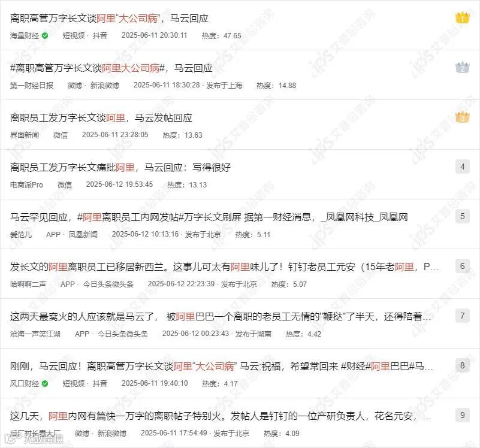
Task: Open hashtag headline #离职高管万字长文谈阿里大公司病#
Action: [x=87, y=68]
